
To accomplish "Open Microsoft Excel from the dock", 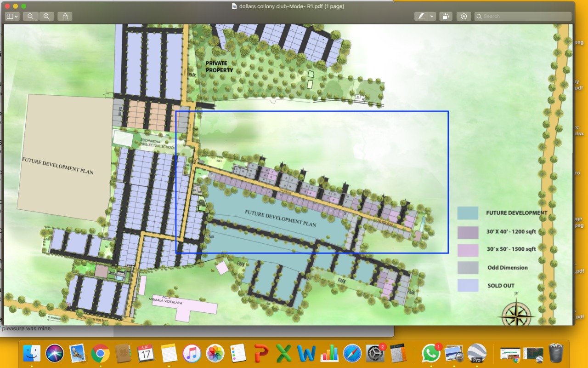I will [283, 353].
